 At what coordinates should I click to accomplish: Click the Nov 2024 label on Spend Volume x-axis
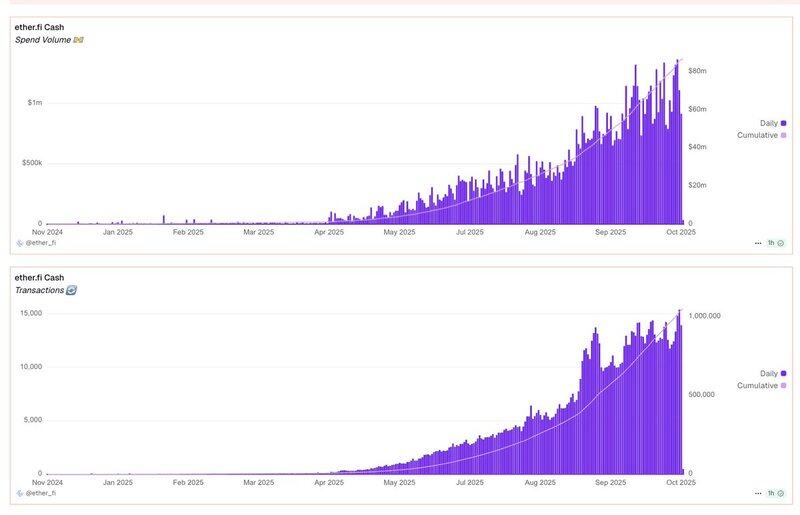coord(46,232)
